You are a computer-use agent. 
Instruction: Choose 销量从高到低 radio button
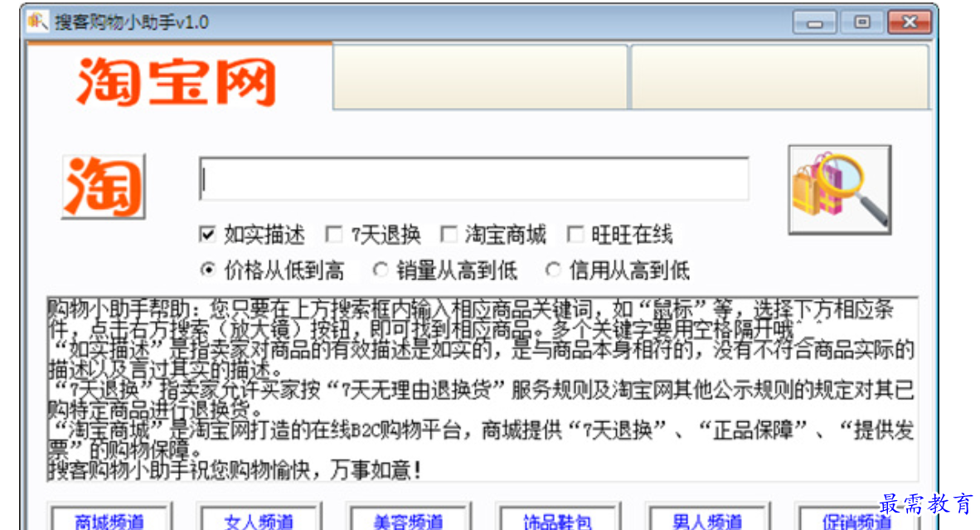[x=380, y=270]
